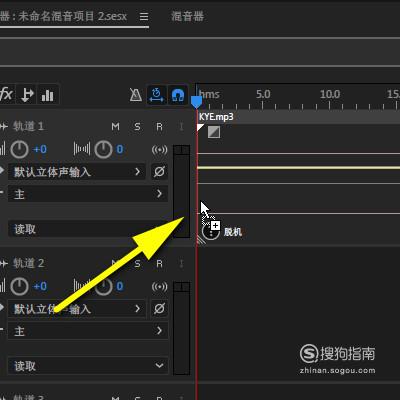Arm 轨道 1 for record with R
This screenshot has height=400, width=400.
tap(159, 127)
